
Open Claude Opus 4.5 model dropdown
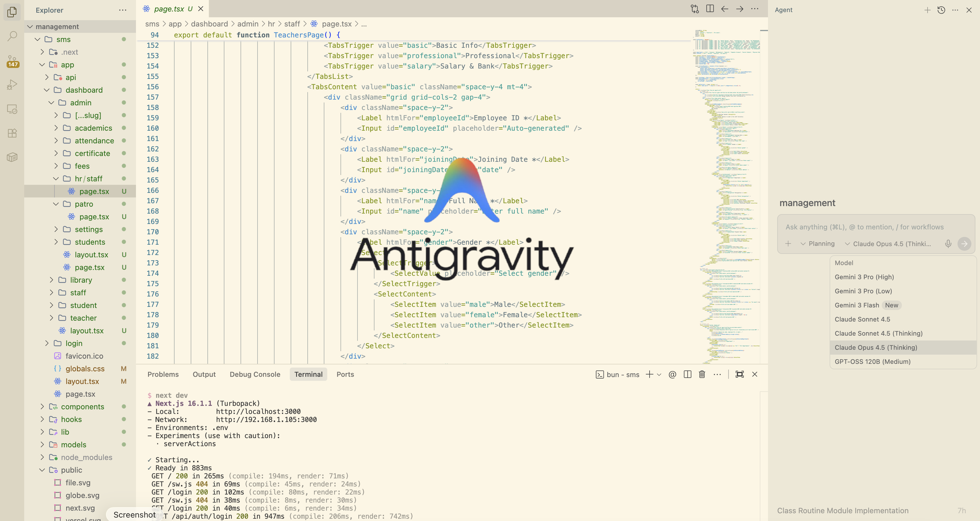point(888,244)
